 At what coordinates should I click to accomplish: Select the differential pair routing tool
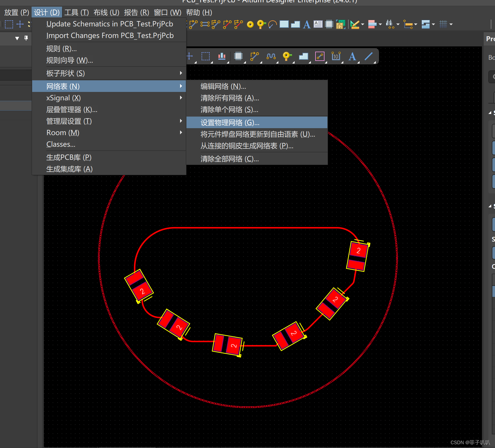[x=205, y=24]
